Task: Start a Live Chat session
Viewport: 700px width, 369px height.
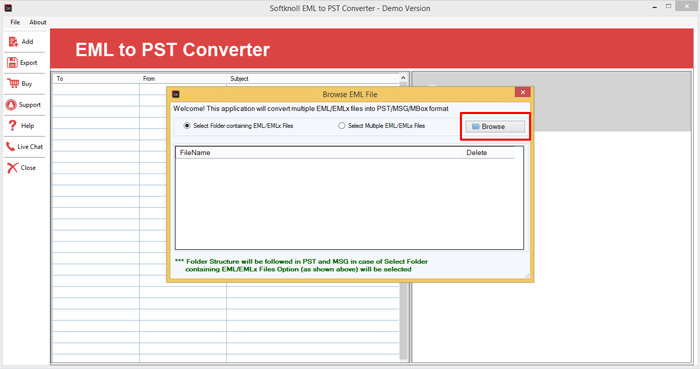Action: 24,146
